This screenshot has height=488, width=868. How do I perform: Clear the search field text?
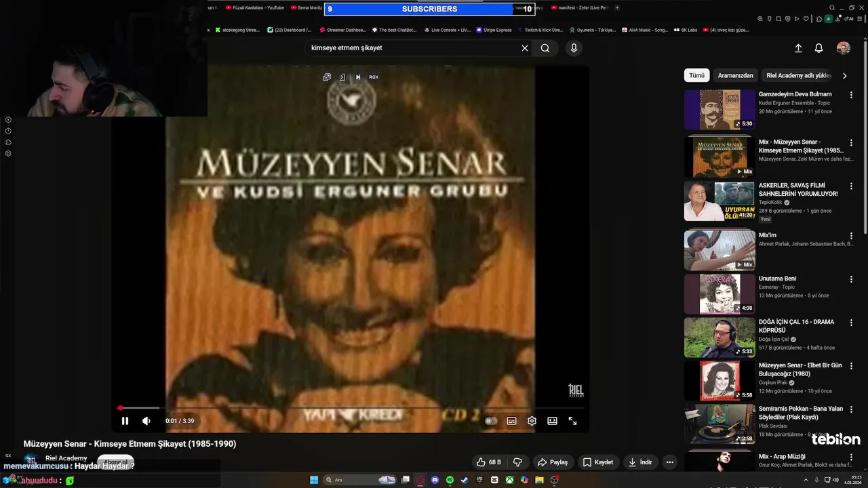pos(524,48)
